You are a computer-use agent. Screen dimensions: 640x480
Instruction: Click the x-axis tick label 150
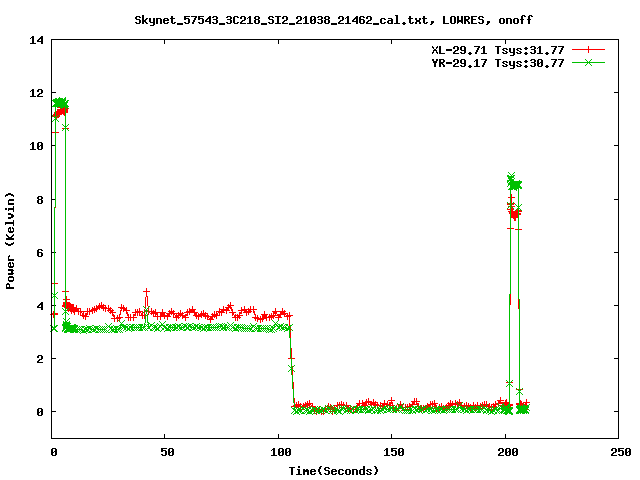394,452
